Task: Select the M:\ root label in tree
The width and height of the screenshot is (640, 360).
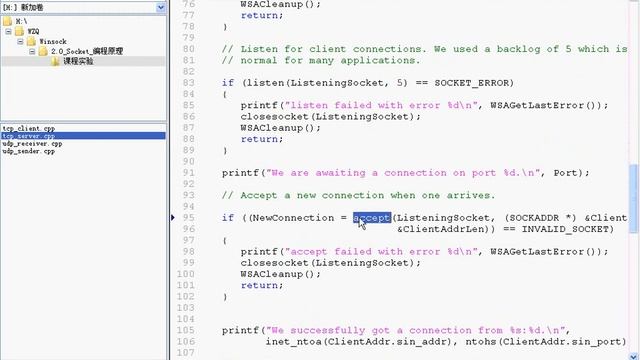Action: [21, 21]
